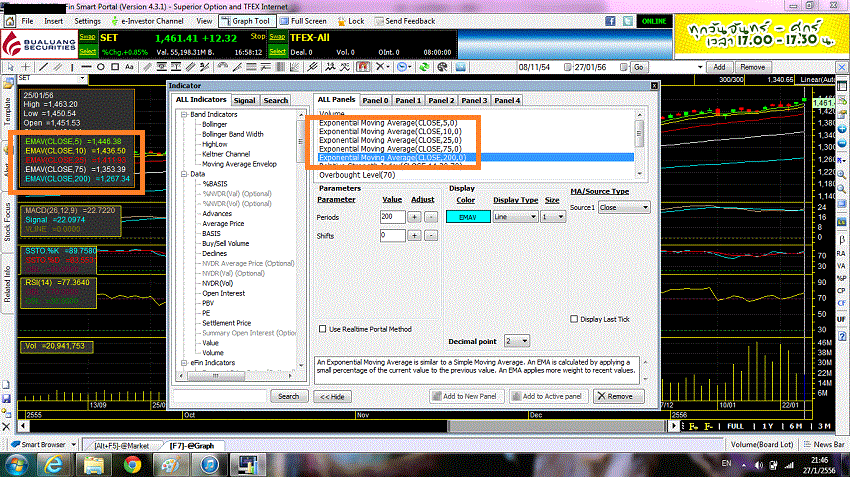The width and height of the screenshot is (850, 477).
Task: Click the Periods value input field
Action: (393, 217)
